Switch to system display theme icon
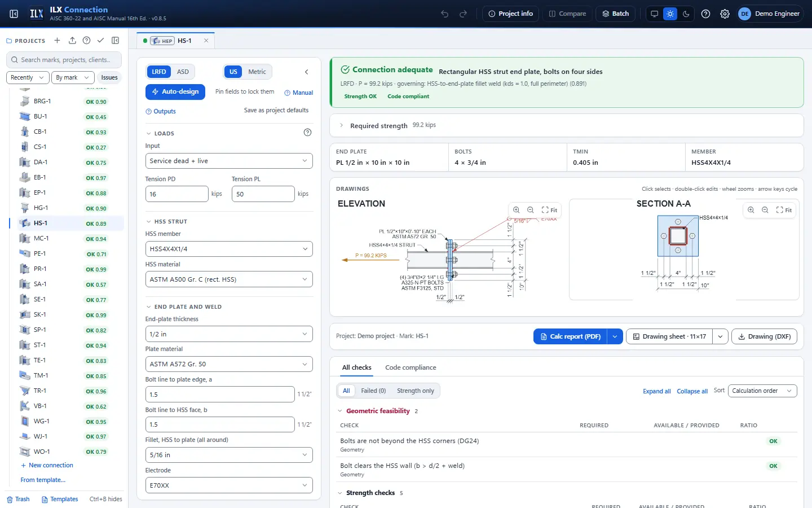This screenshot has width=812, height=508. [x=654, y=14]
